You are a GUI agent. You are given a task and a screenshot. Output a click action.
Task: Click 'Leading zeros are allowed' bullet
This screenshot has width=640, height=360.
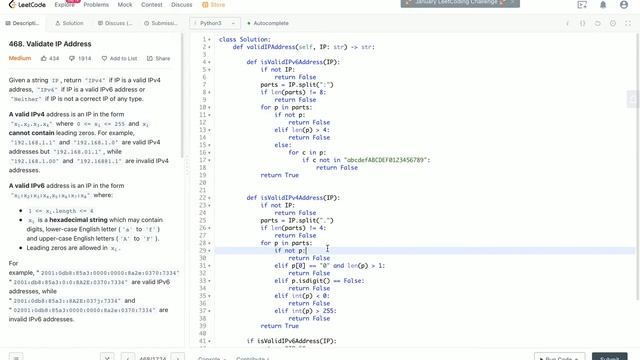tap(73, 248)
